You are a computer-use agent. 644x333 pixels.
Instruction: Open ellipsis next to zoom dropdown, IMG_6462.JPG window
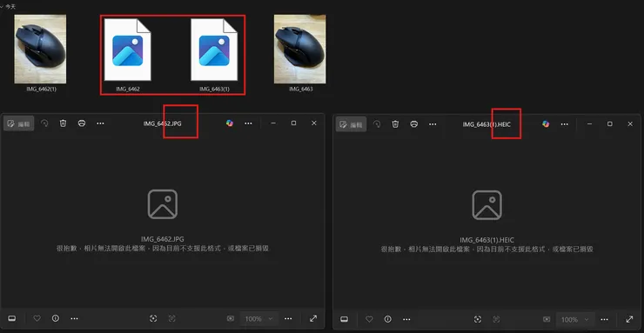tap(288, 318)
